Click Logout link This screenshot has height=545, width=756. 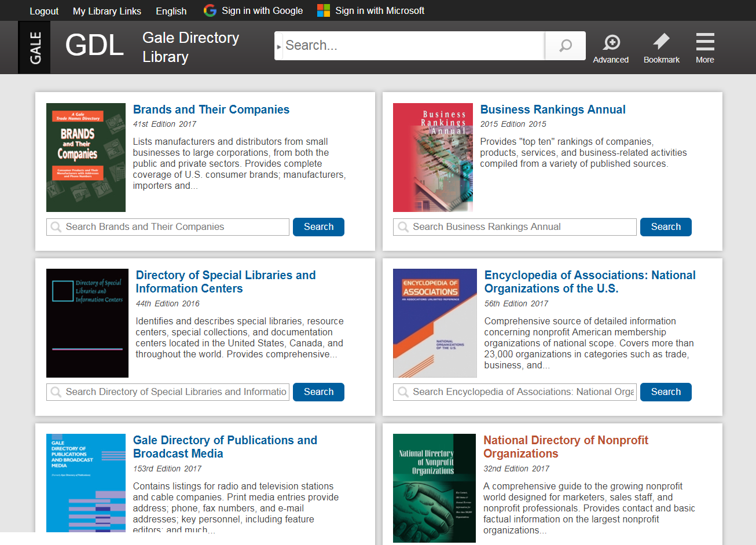(x=44, y=11)
